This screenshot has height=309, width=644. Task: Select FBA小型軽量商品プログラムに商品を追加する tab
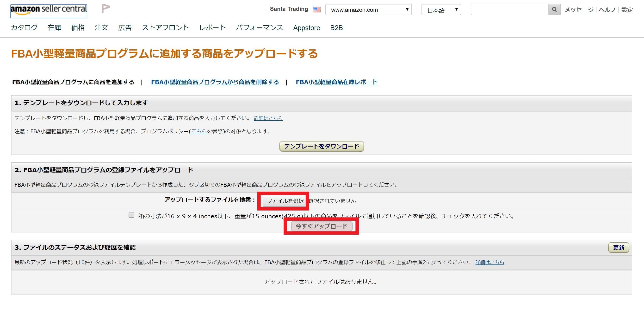pos(73,82)
